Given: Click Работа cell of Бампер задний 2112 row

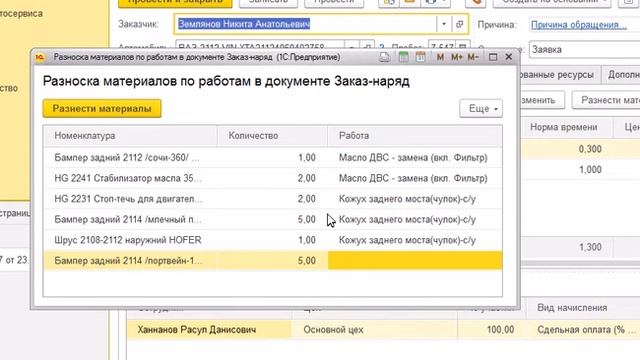Looking at the screenshot, I should (x=415, y=158).
